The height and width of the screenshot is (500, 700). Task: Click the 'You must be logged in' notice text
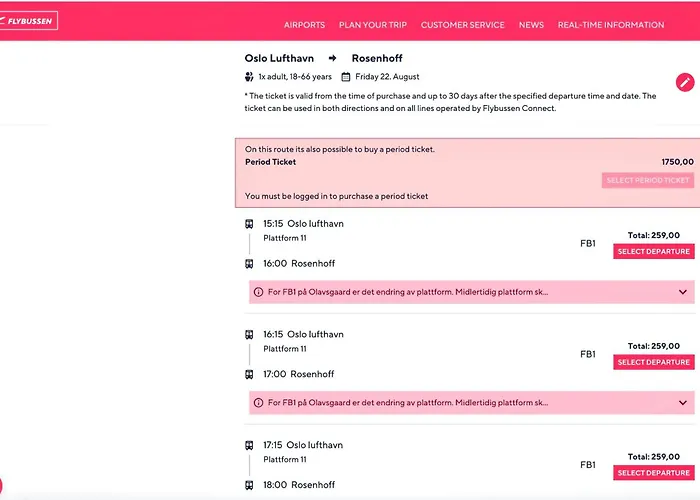click(x=337, y=196)
